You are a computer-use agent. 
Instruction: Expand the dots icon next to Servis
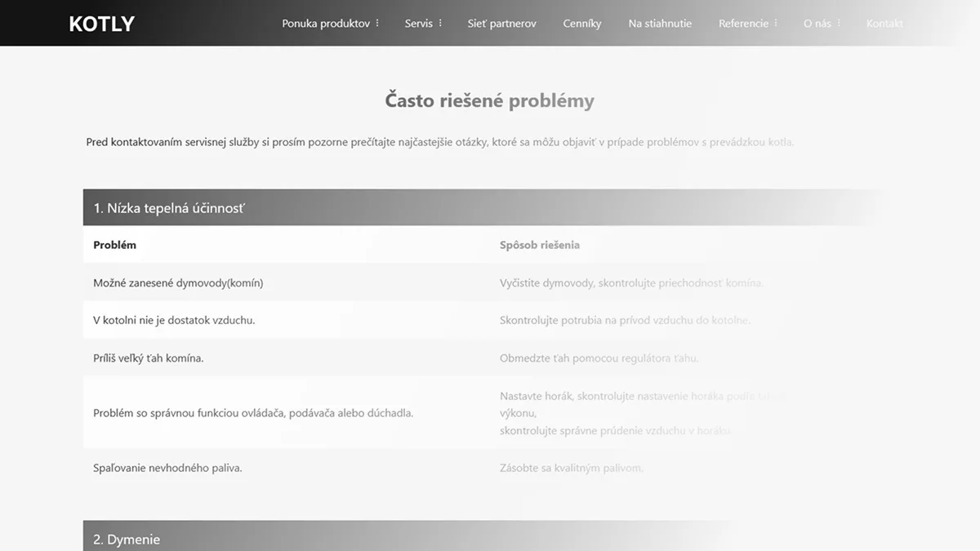point(441,24)
